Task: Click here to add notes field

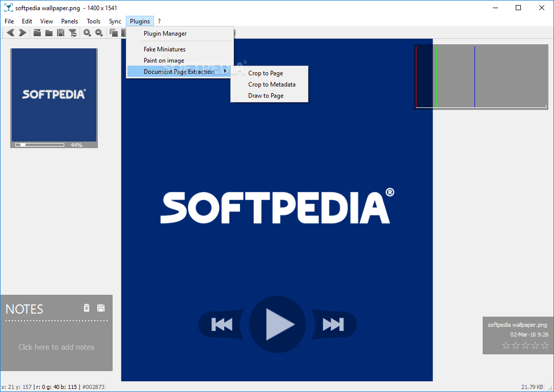Action: tap(56, 347)
